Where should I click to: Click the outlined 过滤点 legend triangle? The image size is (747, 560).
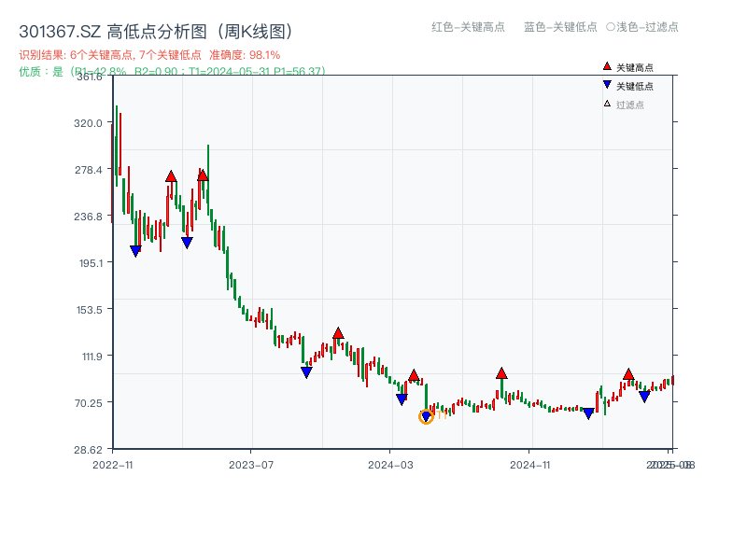[605, 105]
